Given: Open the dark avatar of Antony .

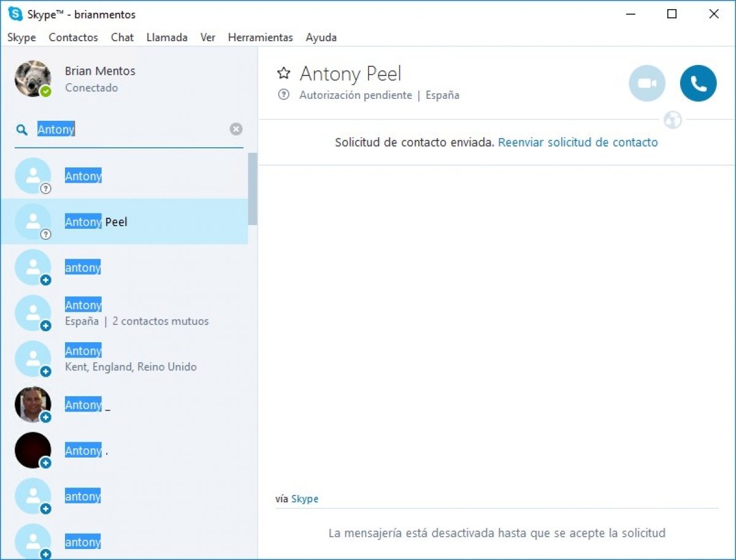Looking at the screenshot, I should (33, 450).
